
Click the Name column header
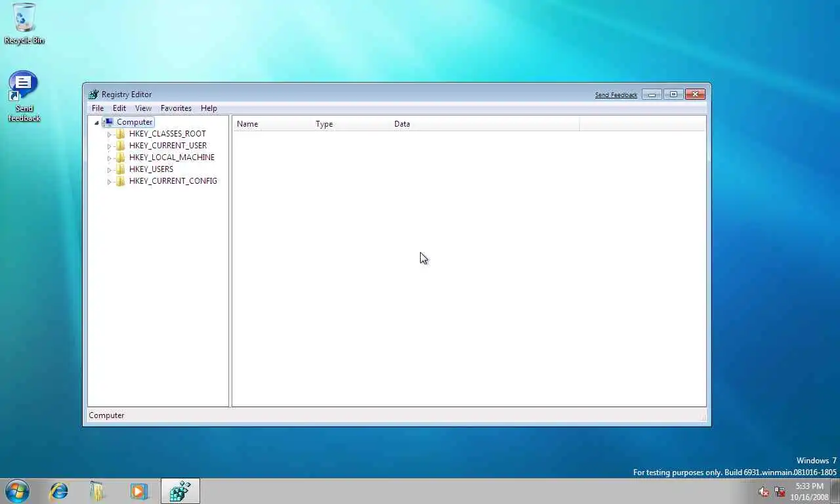pyautogui.click(x=272, y=124)
